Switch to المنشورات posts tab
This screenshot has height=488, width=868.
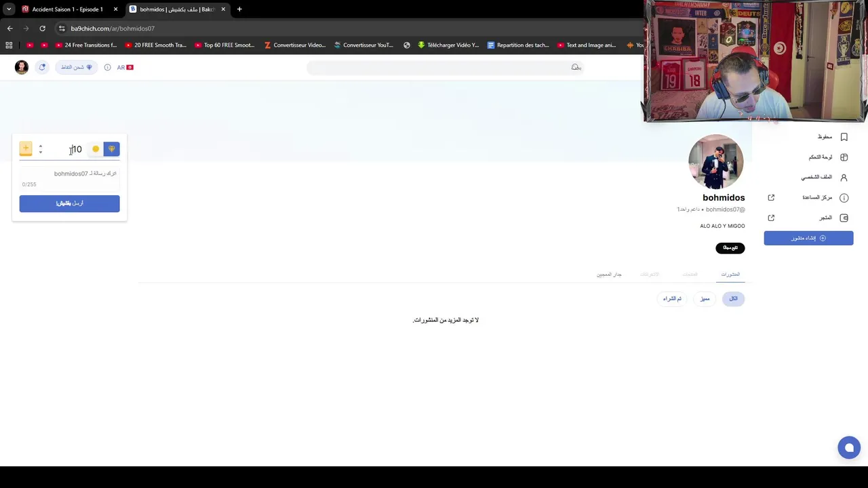730,274
